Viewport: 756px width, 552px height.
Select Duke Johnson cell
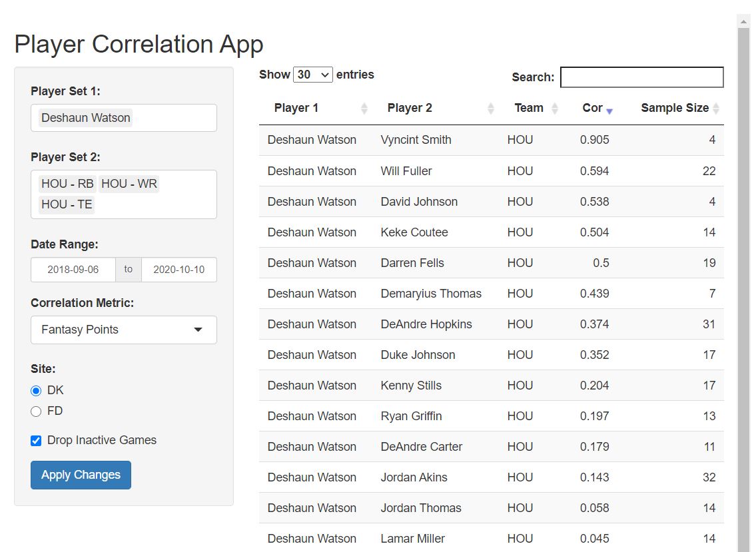pyautogui.click(x=418, y=355)
